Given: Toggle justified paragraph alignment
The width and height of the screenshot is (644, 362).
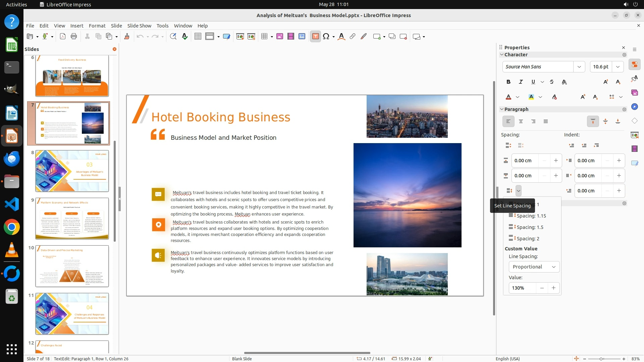Looking at the screenshot, I should click(546, 121).
